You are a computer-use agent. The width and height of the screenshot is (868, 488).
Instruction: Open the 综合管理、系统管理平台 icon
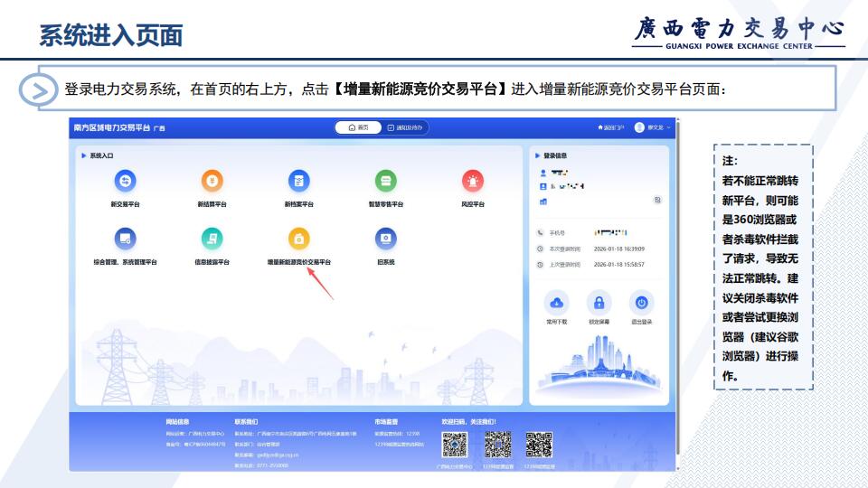click(125, 239)
